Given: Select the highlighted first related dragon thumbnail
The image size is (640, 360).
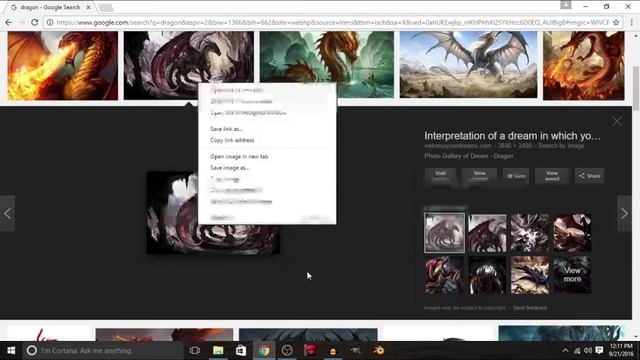Looking at the screenshot, I should [444, 233].
